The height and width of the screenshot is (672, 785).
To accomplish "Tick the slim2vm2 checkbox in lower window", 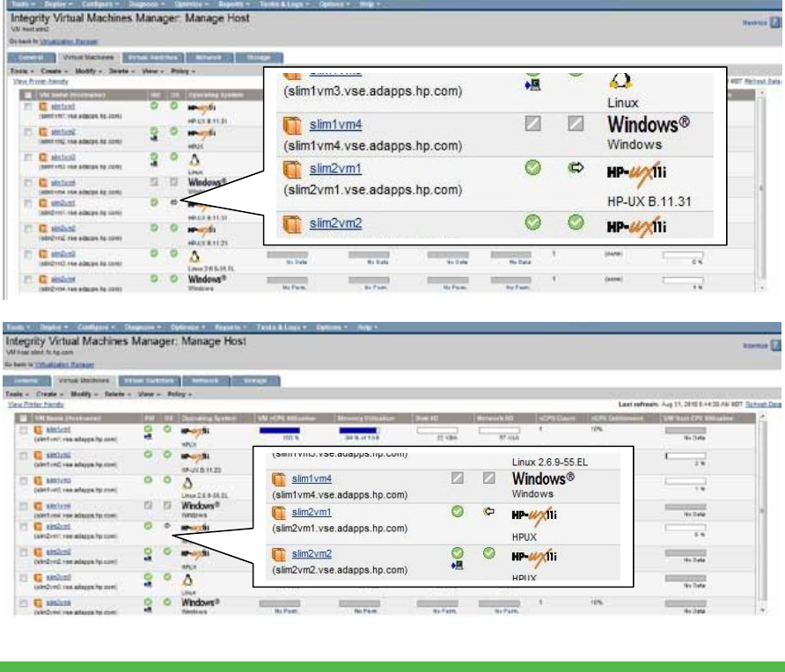I will (24, 552).
